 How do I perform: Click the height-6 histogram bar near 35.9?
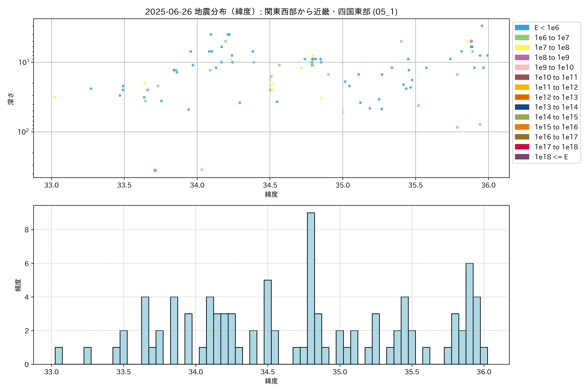[x=469, y=314]
